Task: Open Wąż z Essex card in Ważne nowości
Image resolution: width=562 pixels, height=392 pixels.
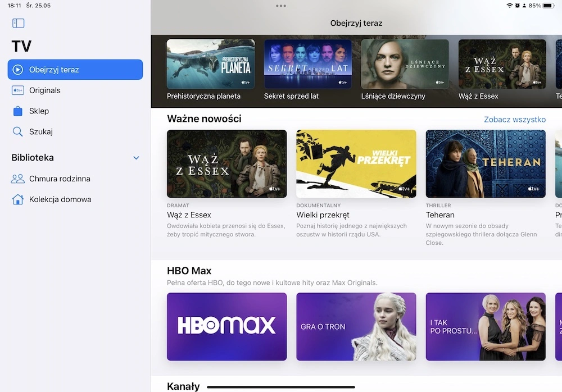Action: (227, 164)
